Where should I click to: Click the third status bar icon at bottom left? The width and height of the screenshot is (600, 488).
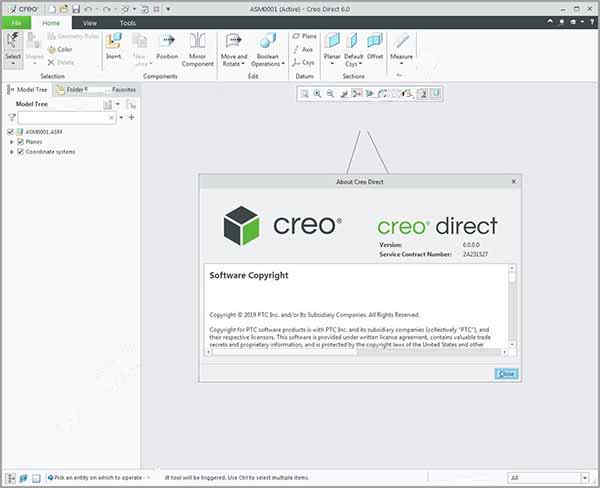point(36,478)
